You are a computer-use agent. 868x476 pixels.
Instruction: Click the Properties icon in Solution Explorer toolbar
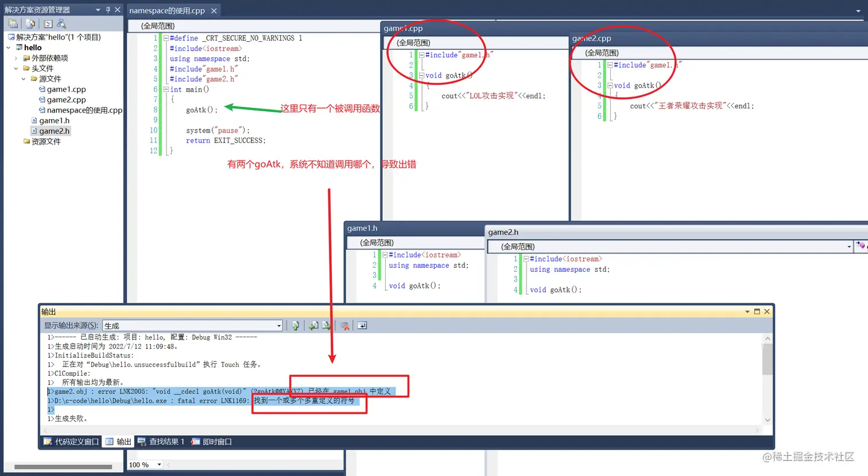pos(13,24)
